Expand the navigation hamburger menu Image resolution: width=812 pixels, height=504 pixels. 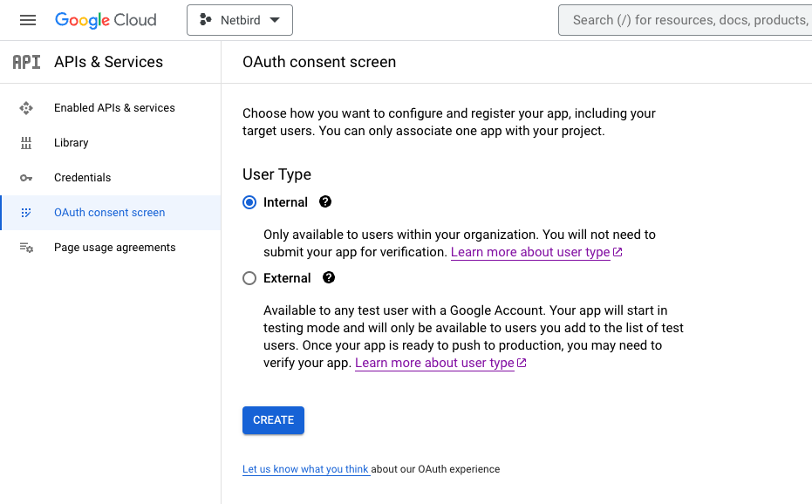28,19
